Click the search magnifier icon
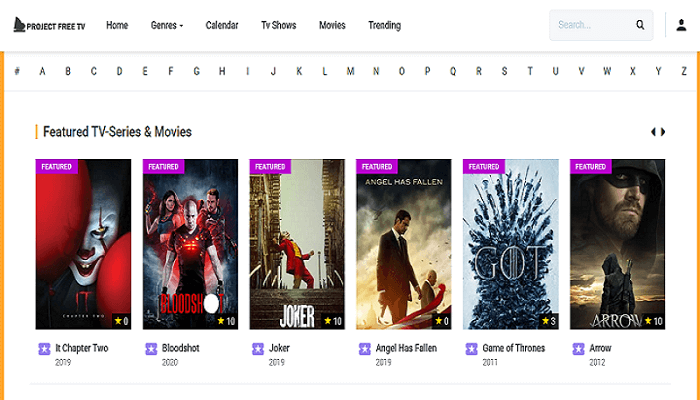The height and width of the screenshot is (400, 700). coord(640,25)
